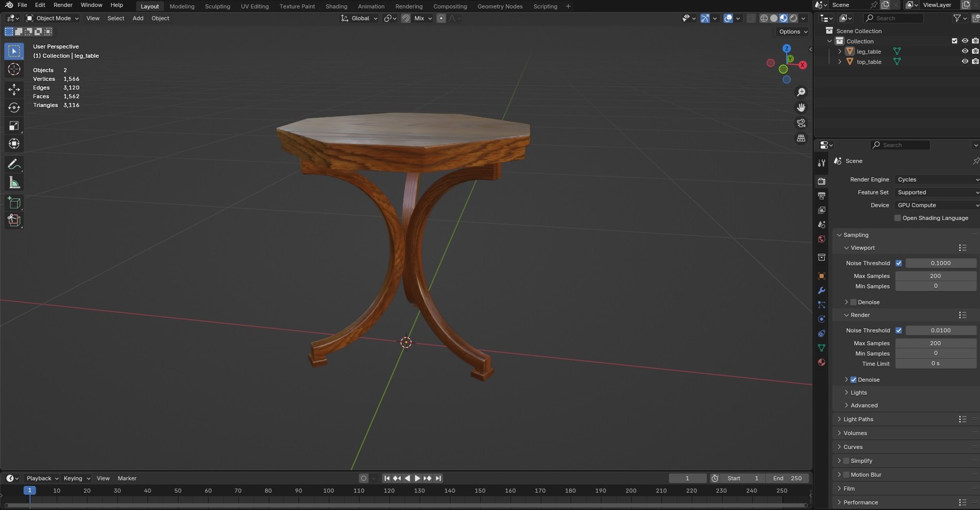Collapse the Sampling panel
This screenshot has width=980, height=510.
[x=855, y=235]
